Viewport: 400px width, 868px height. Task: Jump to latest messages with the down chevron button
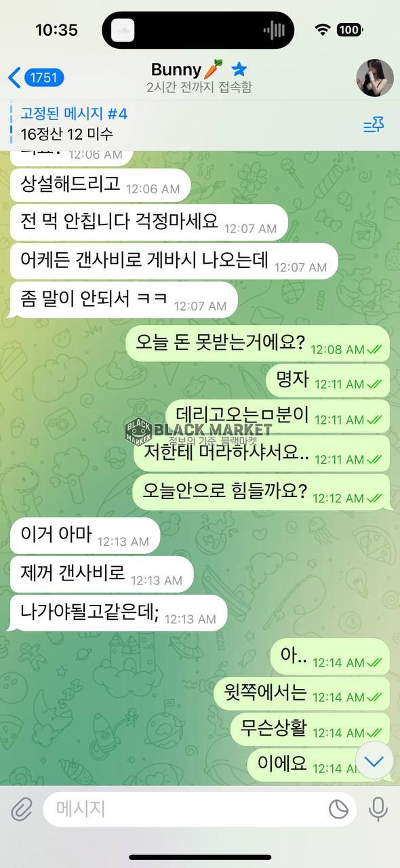374,760
